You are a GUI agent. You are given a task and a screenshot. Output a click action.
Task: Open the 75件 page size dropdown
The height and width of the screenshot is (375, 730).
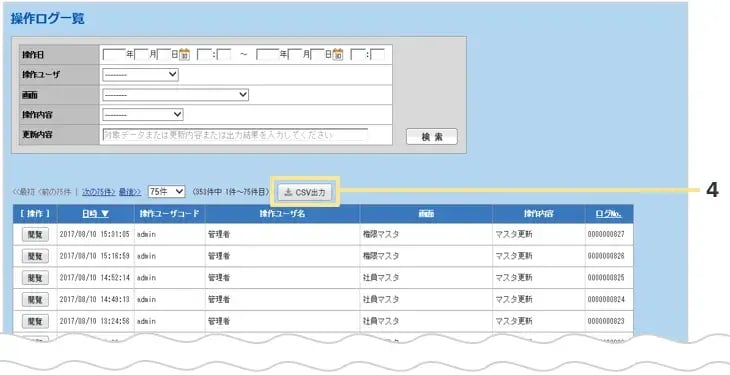[167, 191]
